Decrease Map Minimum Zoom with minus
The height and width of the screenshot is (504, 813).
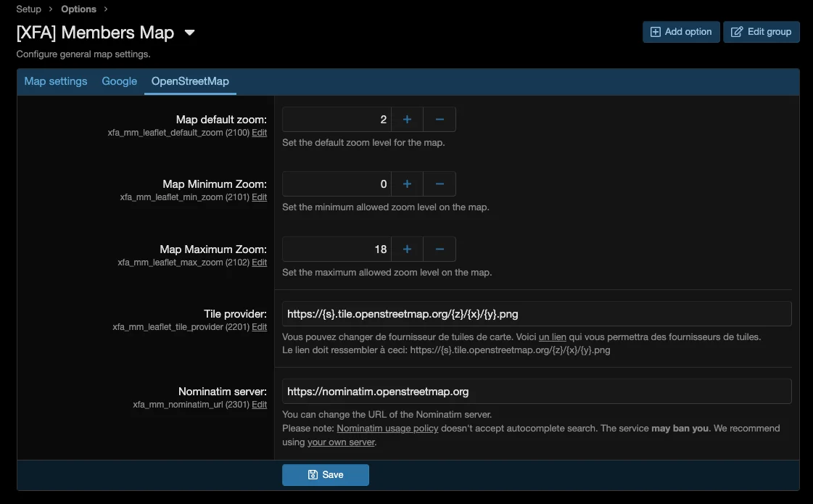pyautogui.click(x=439, y=184)
